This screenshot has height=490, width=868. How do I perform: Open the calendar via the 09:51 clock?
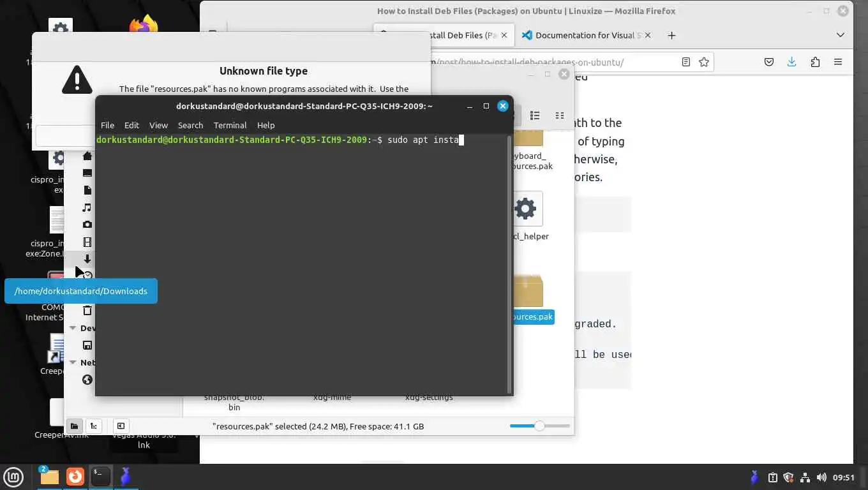pyautogui.click(x=844, y=477)
